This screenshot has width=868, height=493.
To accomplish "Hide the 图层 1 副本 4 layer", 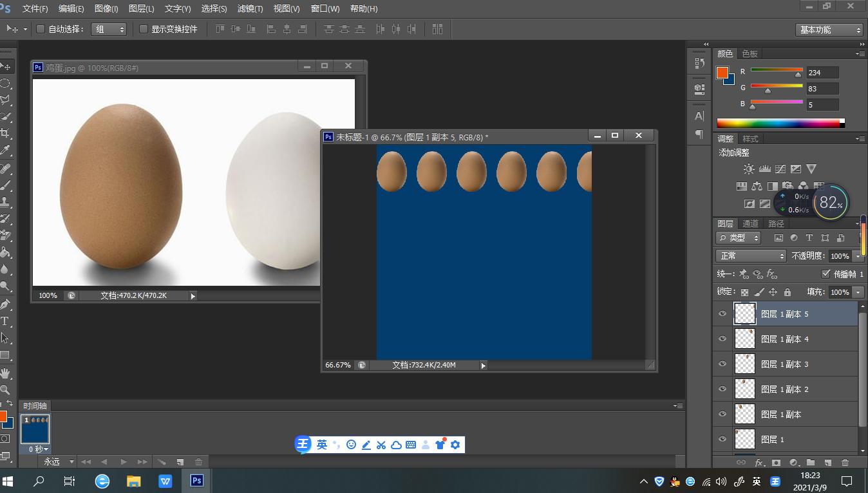I will click(722, 339).
